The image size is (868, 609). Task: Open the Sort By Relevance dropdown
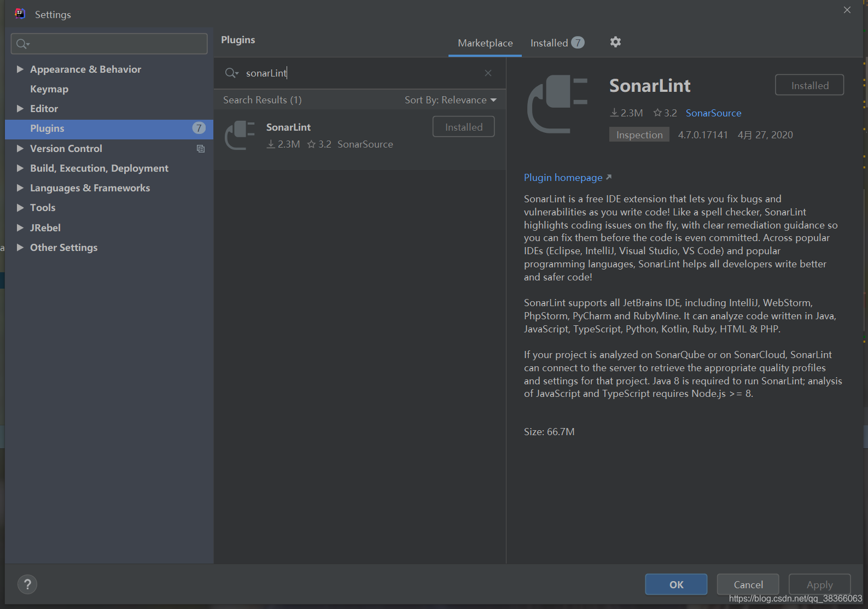coord(451,100)
